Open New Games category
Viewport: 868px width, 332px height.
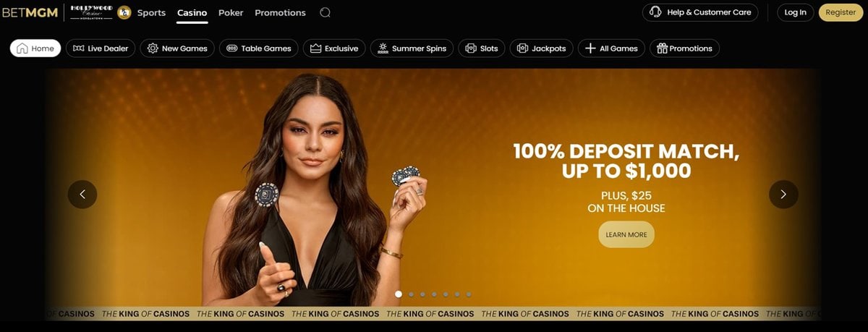[x=177, y=48]
